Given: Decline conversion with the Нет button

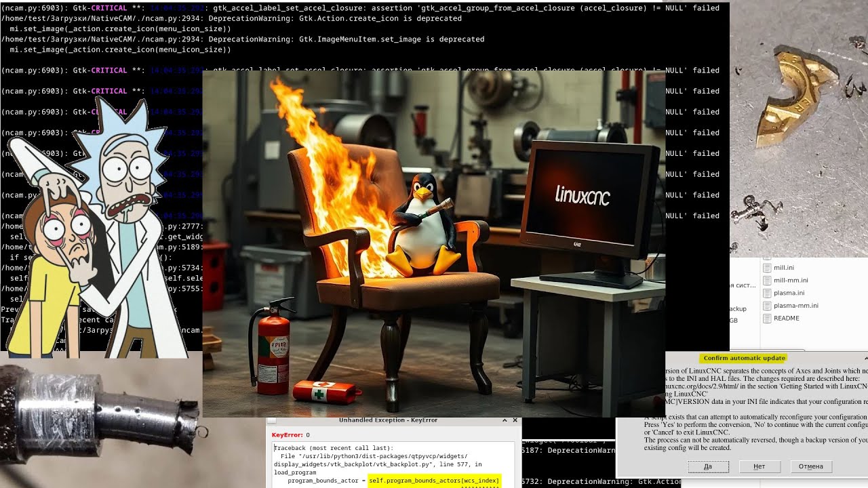Looking at the screenshot, I should point(759,466).
